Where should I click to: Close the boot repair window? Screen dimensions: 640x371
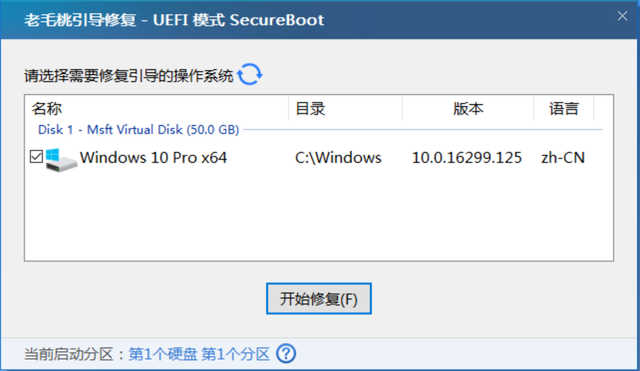(622, 16)
